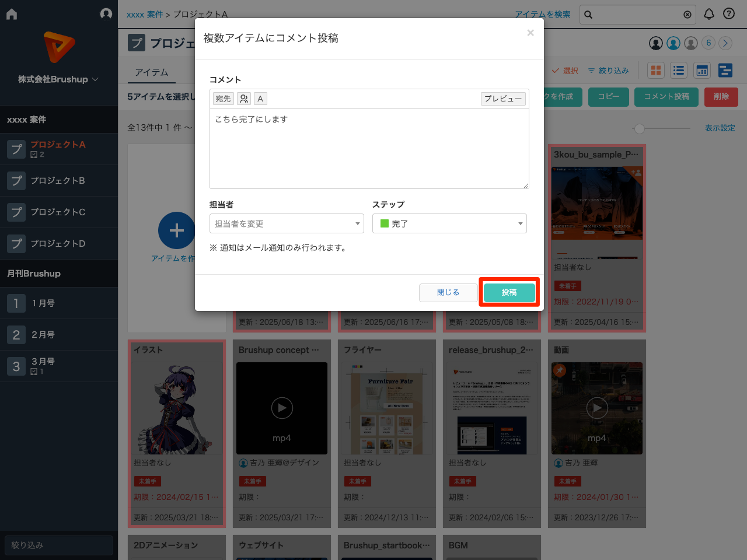This screenshot has height=560, width=747.
Task: Click the 'A' text format button
Action: [x=260, y=99]
